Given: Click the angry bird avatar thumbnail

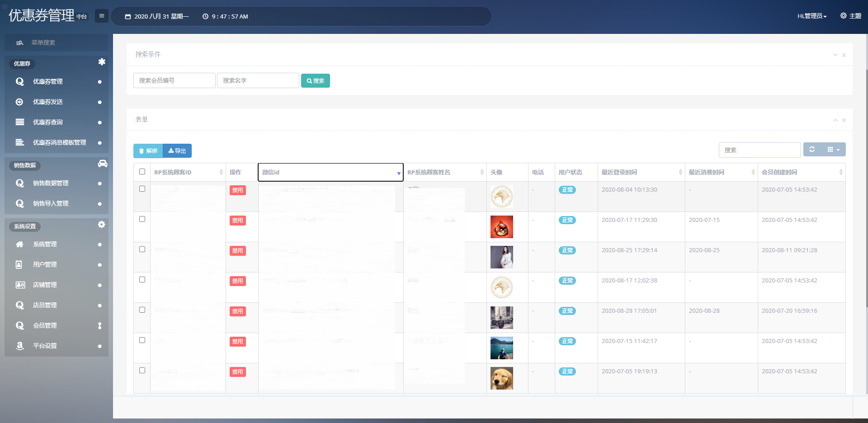Looking at the screenshot, I should click(501, 227).
